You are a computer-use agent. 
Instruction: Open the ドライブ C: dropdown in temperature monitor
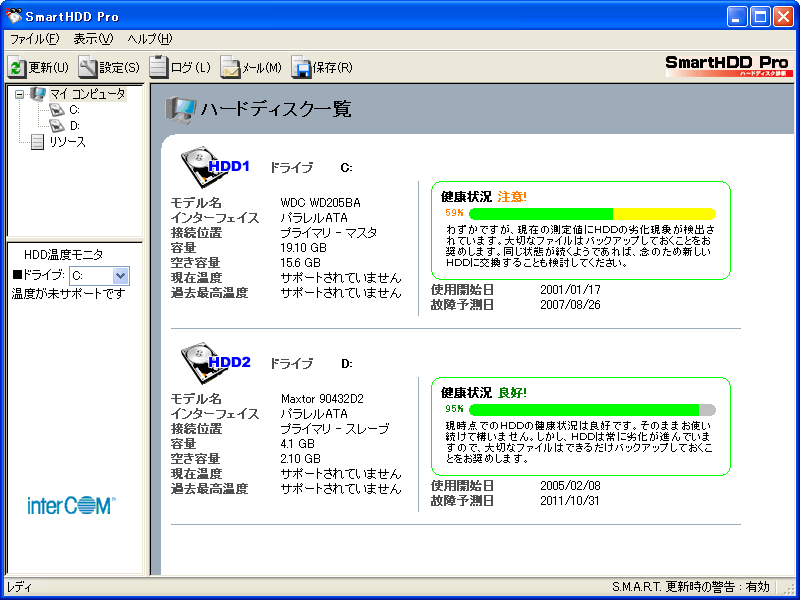coord(120,276)
